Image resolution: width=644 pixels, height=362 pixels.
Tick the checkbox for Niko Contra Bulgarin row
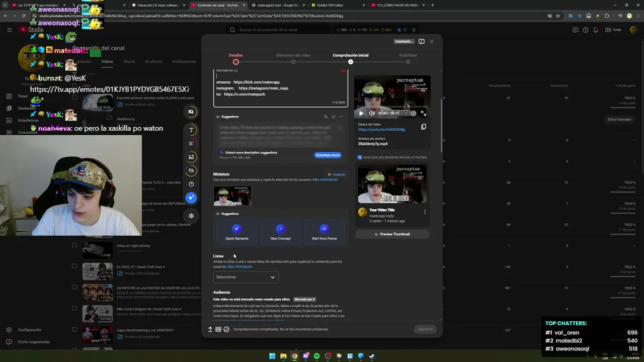(x=74, y=309)
